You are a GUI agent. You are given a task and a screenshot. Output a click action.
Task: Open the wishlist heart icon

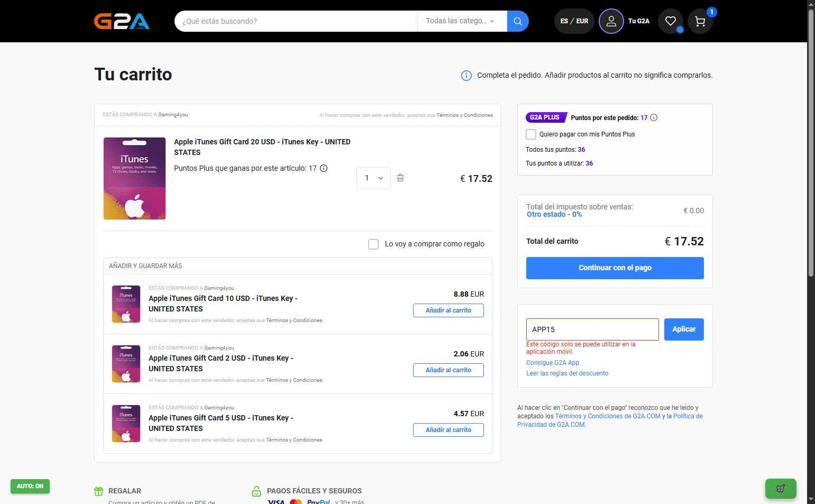[x=671, y=21]
